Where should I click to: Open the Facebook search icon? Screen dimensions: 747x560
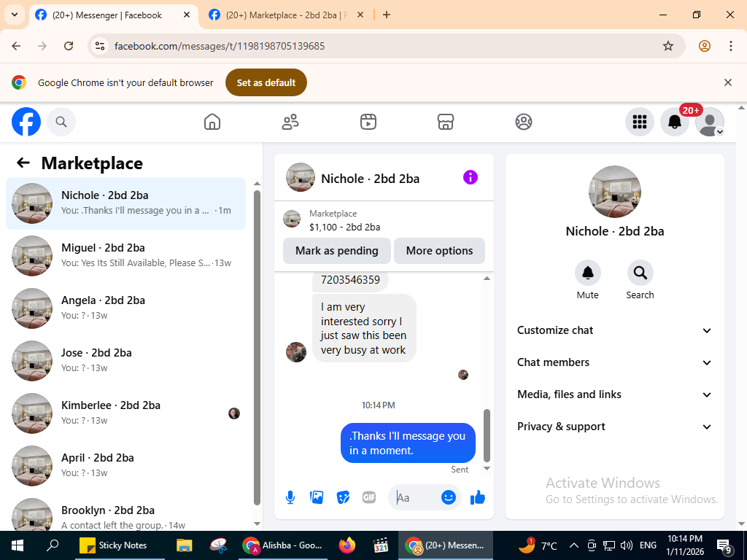[x=61, y=122]
